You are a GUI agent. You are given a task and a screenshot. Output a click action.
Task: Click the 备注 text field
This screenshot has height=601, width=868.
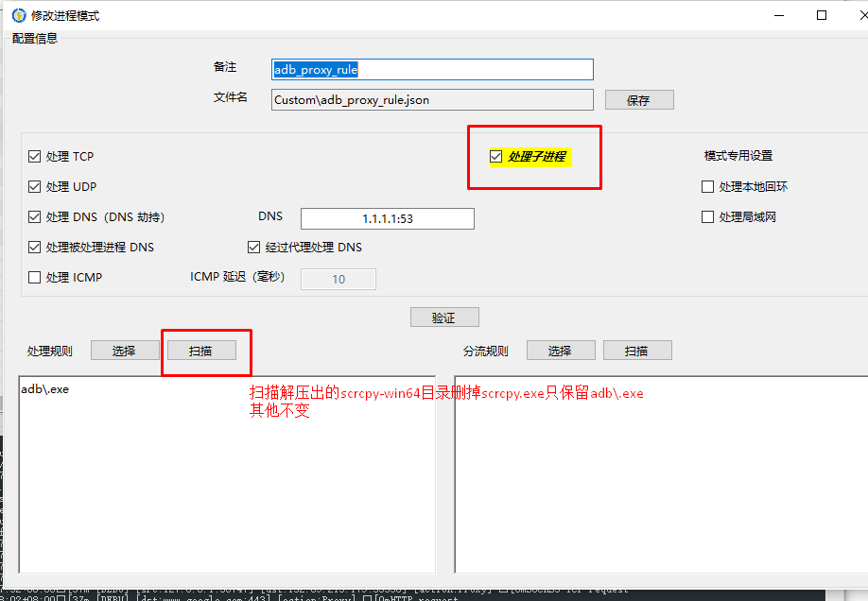[x=432, y=70]
